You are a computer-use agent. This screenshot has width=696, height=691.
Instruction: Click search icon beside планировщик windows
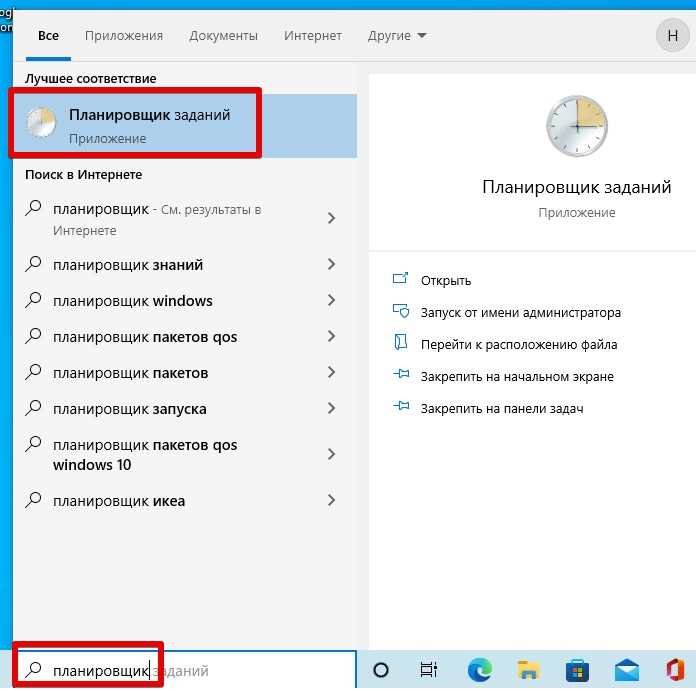pos(33,300)
